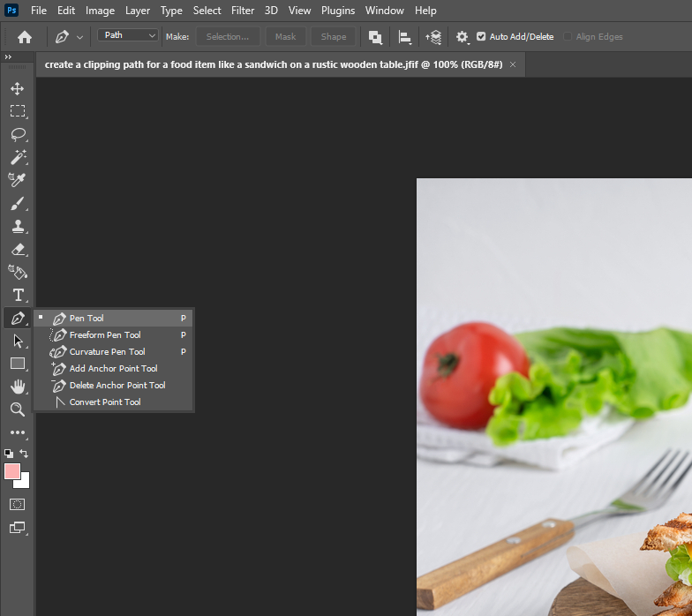Select the Rectangle shape tool
Screen dimensions: 692x616
(x=18, y=364)
